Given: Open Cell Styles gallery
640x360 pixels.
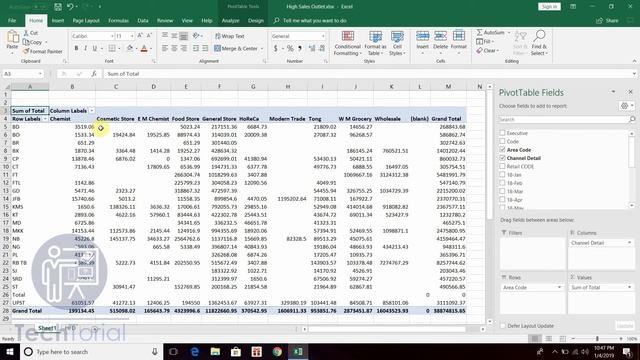Looking at the screenshot, I should 397,43.
